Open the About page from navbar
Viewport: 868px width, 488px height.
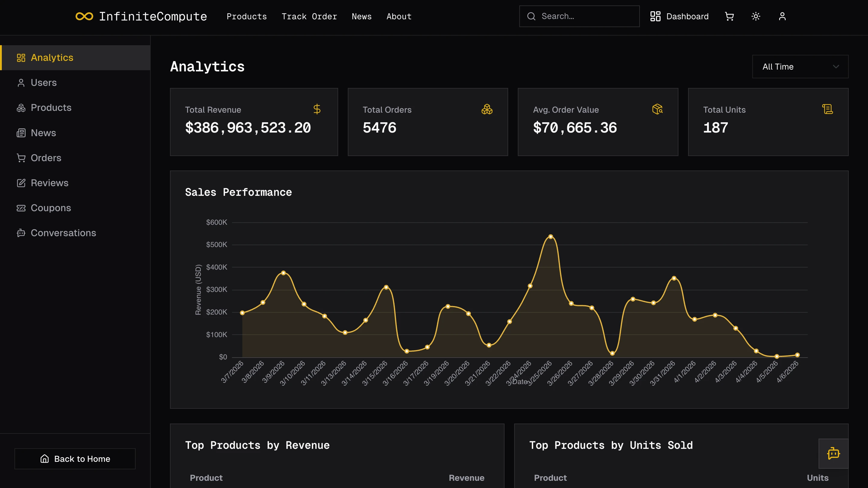coord(399,16)
